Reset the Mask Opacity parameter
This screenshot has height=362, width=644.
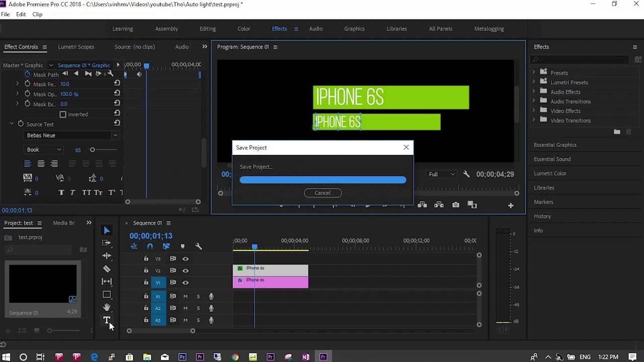(117, 94)
